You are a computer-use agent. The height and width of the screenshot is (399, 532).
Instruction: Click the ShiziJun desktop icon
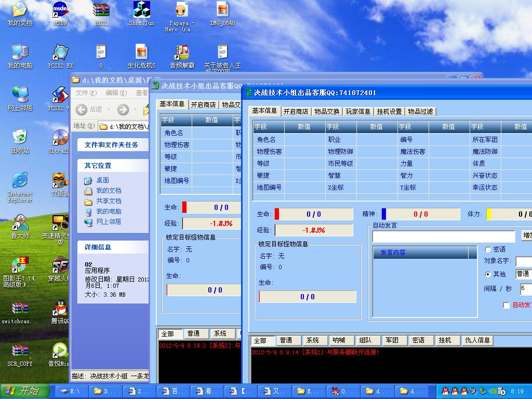coord(141,14)
